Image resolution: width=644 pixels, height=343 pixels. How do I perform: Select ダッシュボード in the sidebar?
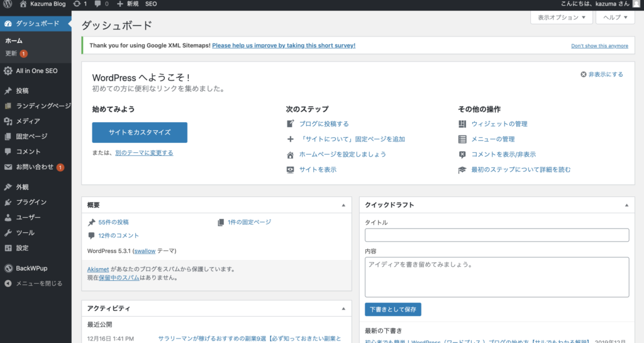coord(36,23)
